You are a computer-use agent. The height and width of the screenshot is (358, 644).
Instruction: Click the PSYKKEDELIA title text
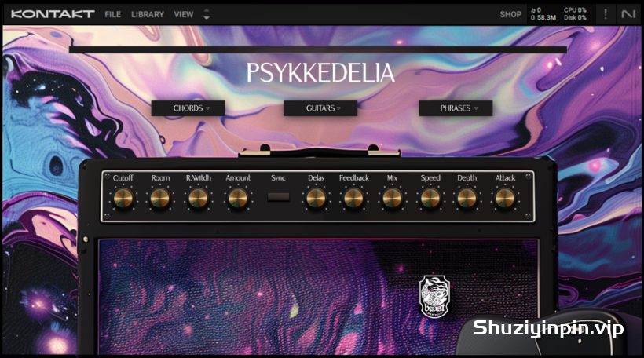pos(320,73)
